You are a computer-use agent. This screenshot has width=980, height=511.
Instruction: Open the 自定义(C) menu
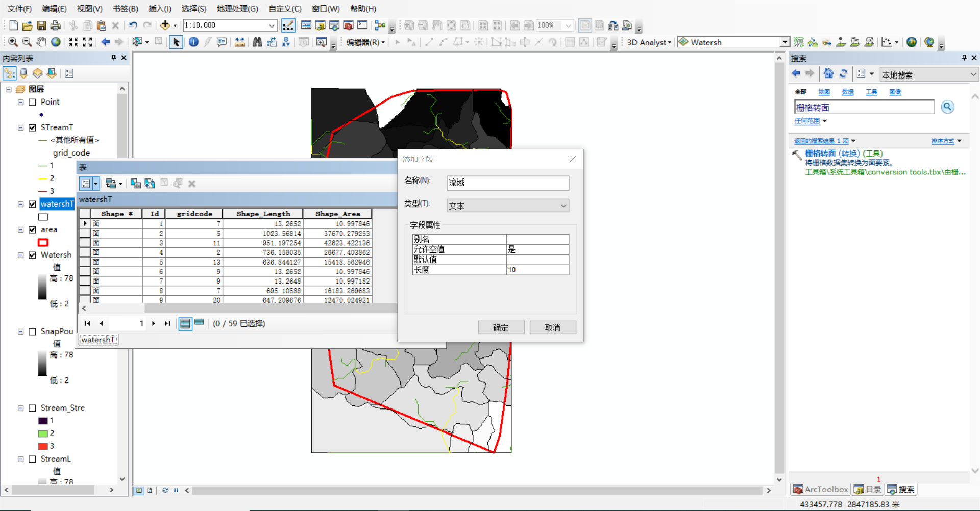coord(285,9)
